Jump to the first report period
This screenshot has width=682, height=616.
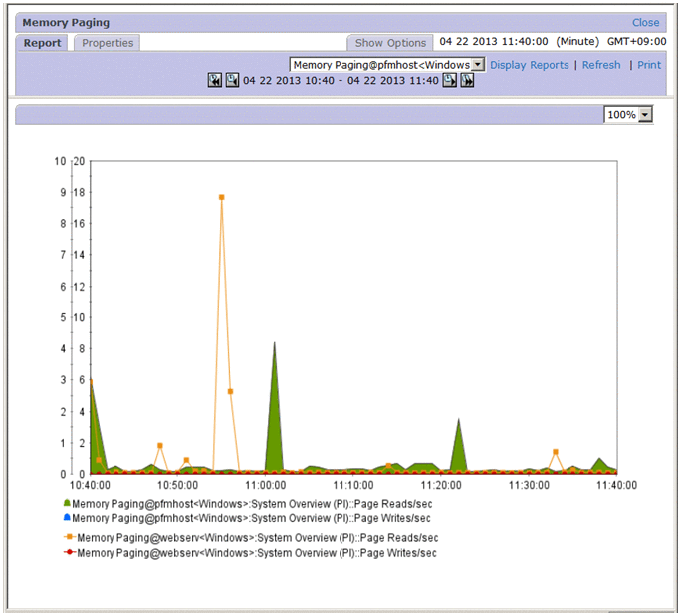click(x=214, y=81)
